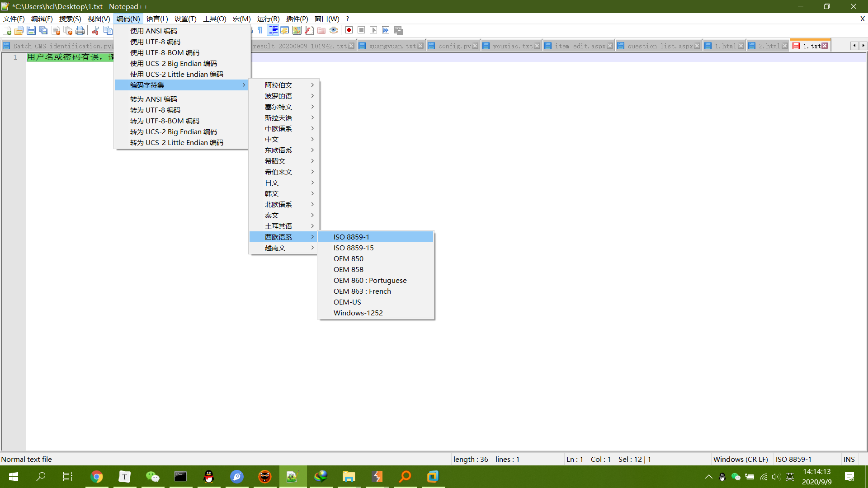Click the Copy toolbar icon
This screenshot has width=868, height=488.
(108, 30)
